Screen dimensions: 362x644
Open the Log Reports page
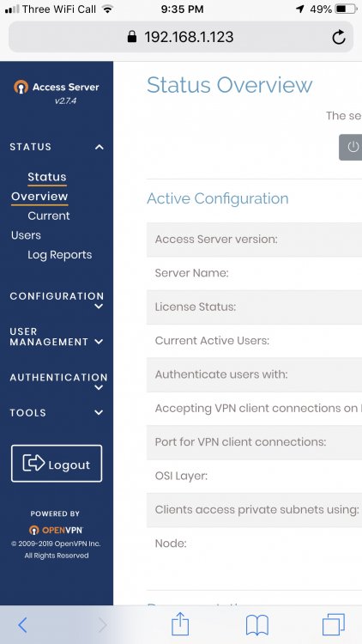60,255
